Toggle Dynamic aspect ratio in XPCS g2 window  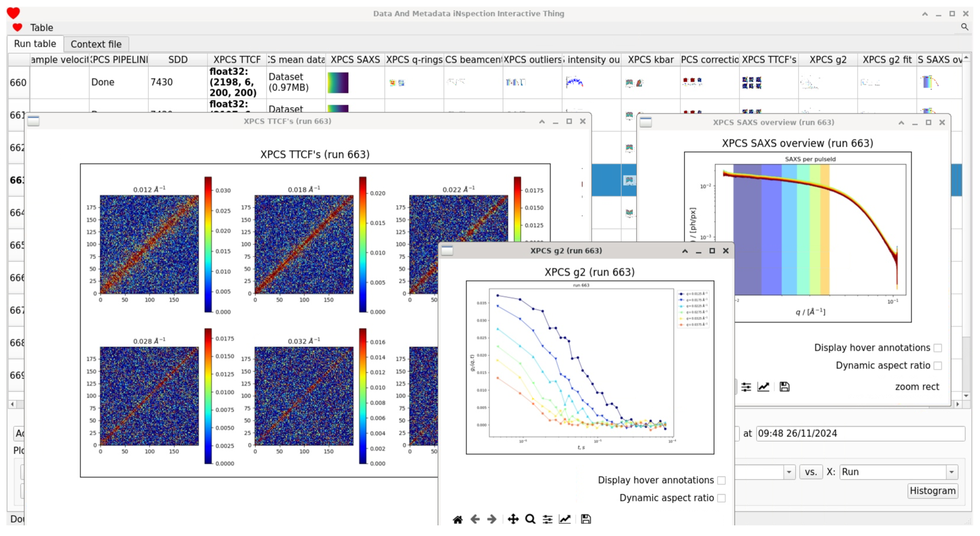pos(721,498)
